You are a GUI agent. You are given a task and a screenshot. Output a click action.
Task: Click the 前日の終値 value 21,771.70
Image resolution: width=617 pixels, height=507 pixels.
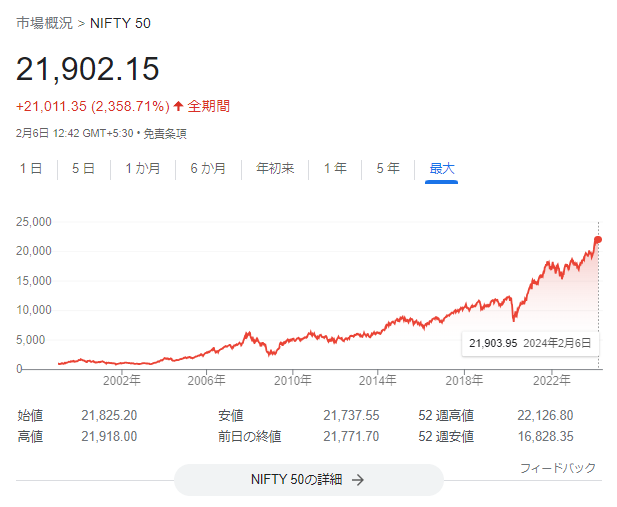351,437
